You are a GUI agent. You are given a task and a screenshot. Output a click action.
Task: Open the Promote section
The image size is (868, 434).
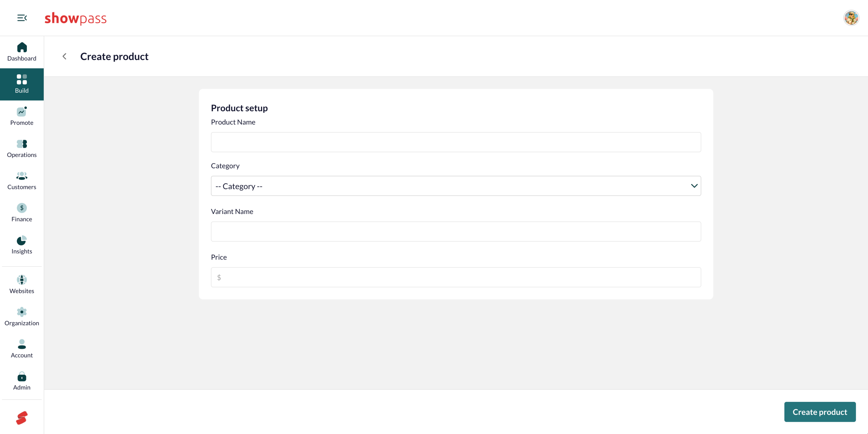22,116
